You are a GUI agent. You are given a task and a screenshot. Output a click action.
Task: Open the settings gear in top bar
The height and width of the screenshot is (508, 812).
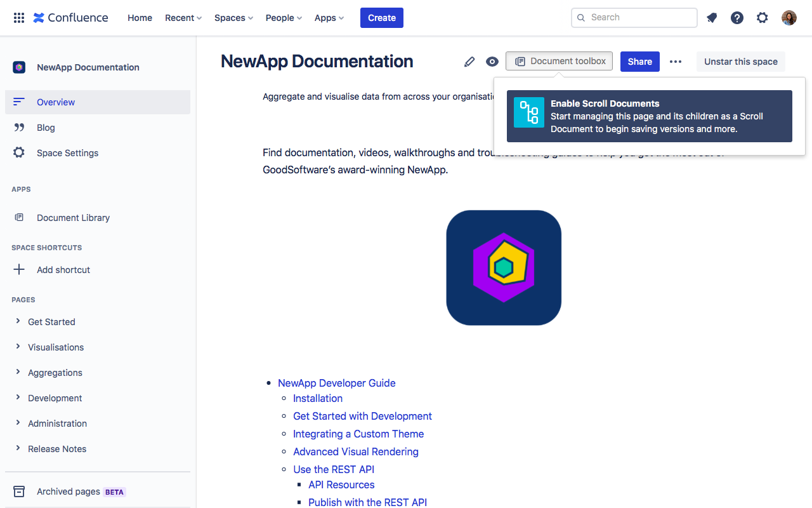(x=763, y=18)
